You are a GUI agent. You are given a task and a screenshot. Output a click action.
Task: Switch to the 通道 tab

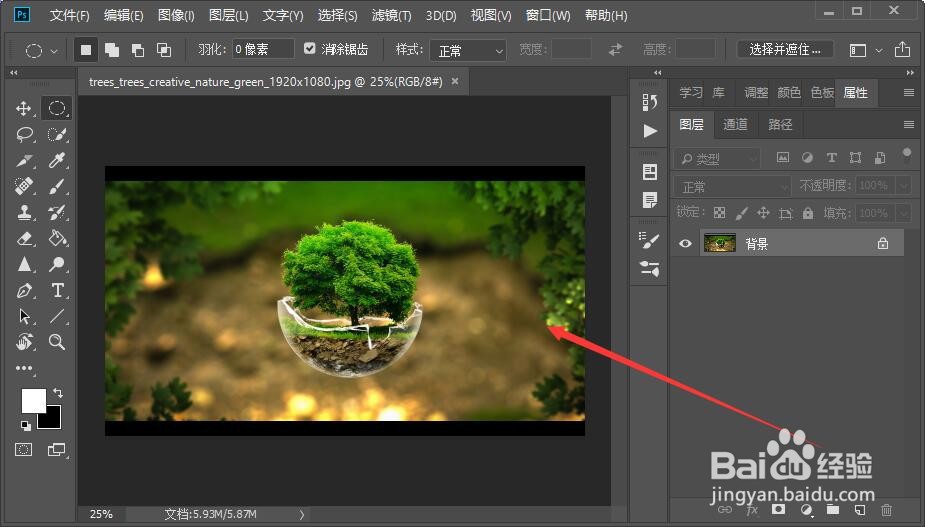pos(735,125)
